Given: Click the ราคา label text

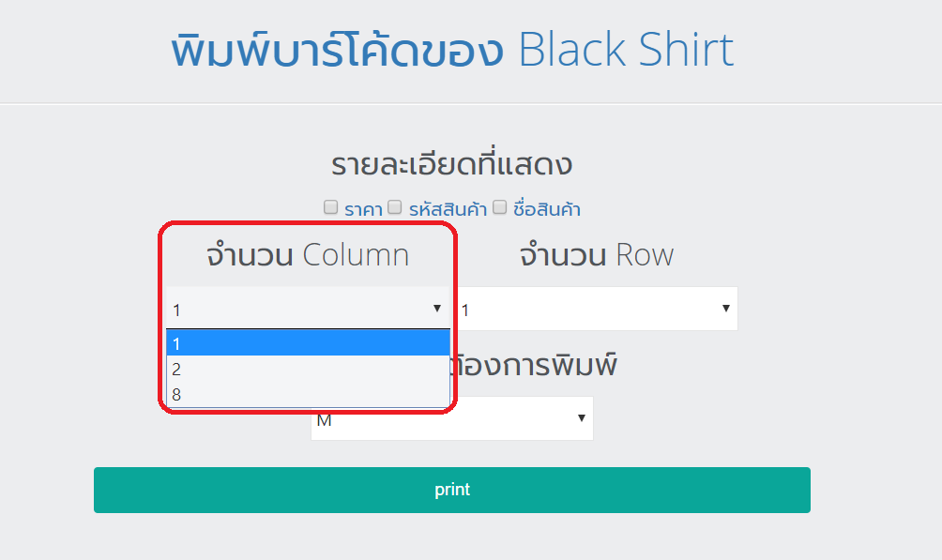Looking at the screenshot, I should (x=363, y=209).
